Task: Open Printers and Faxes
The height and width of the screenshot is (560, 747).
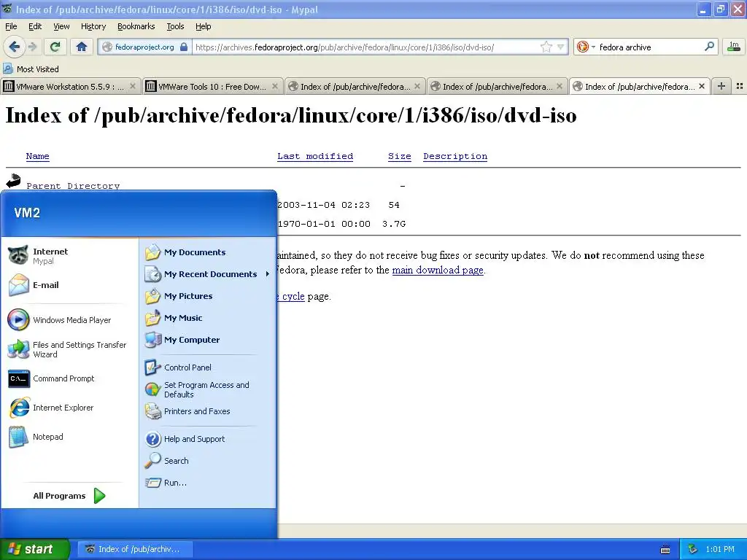Action: (x=208, y=411)
